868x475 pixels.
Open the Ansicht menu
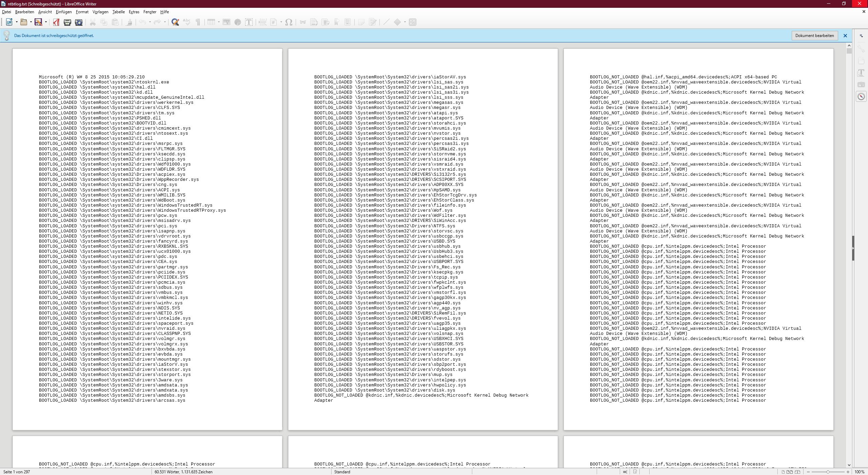click(x=45, y=12)
